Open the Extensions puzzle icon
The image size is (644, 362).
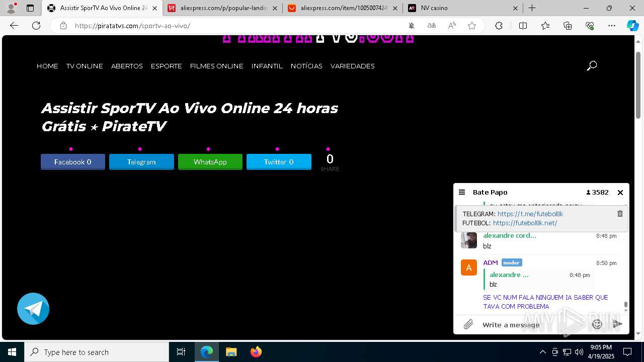(499, 26)
